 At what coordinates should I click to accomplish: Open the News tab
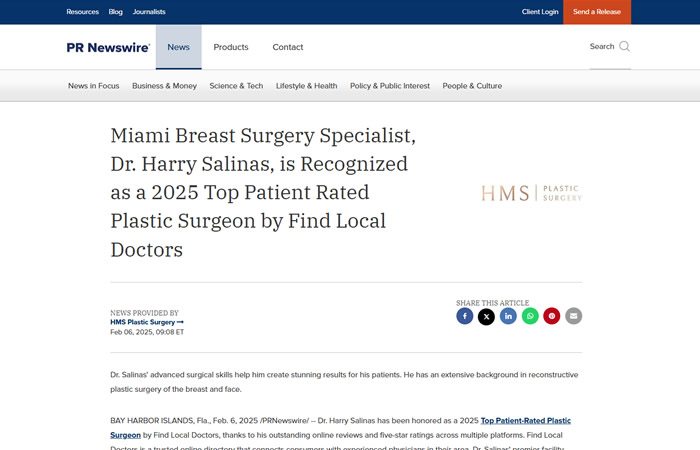pyautogui.click(x=179, y=47)
